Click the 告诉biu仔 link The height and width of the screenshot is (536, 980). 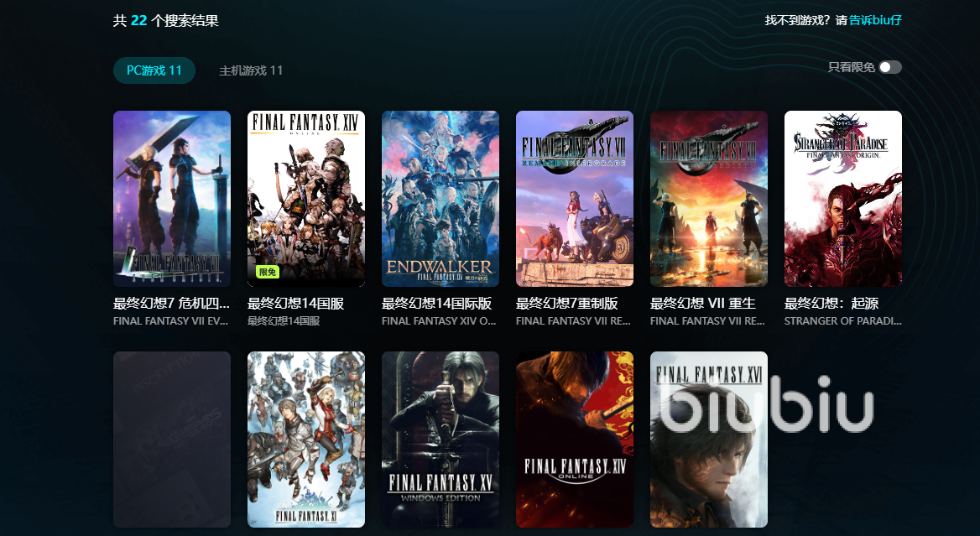(x=875, y=20)
